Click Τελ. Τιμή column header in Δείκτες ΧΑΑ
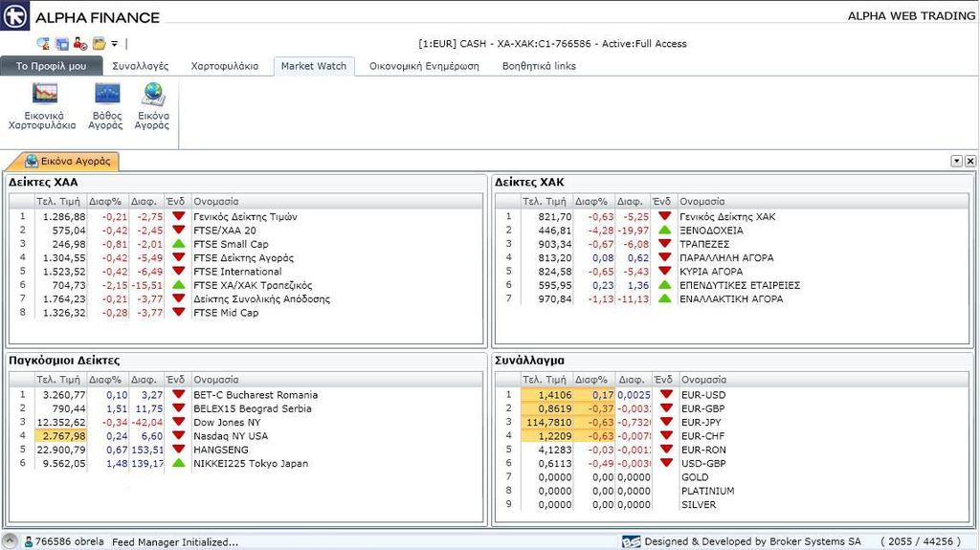The width and height of the screenshot is (980, 550). click(58, 201)
